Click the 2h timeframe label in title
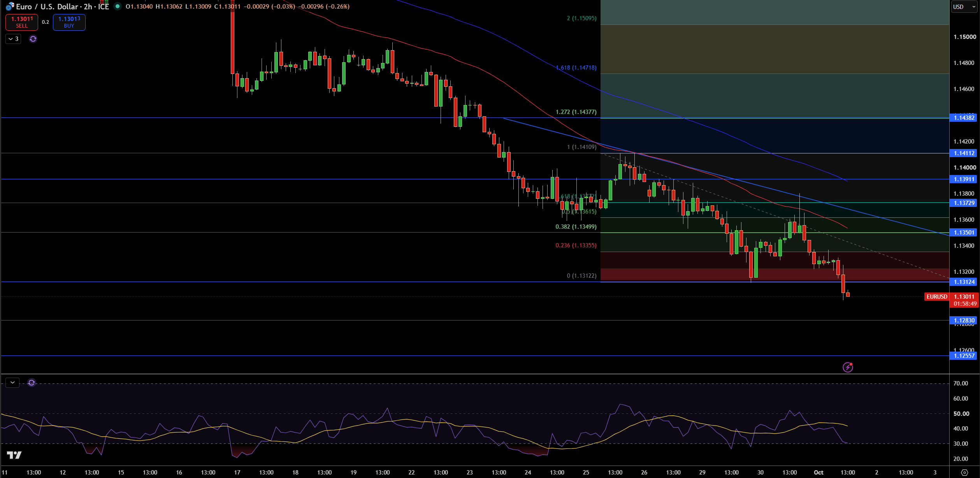The width and height of the screenshot is (980, 478). tap(88, 7)
